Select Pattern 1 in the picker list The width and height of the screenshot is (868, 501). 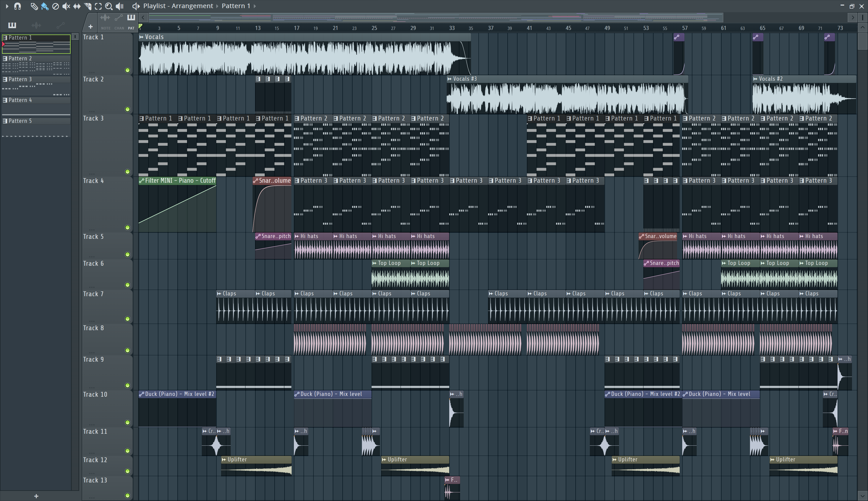36,44
